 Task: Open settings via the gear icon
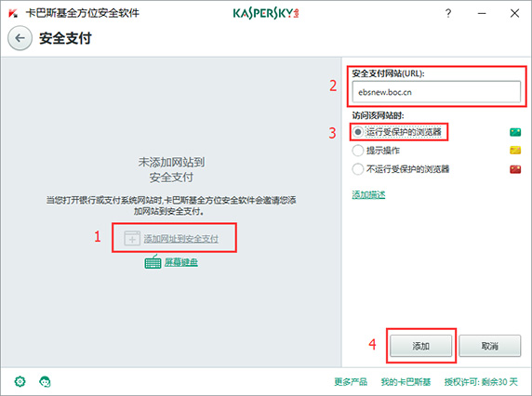pyautogui.click(x=20, y=381)
